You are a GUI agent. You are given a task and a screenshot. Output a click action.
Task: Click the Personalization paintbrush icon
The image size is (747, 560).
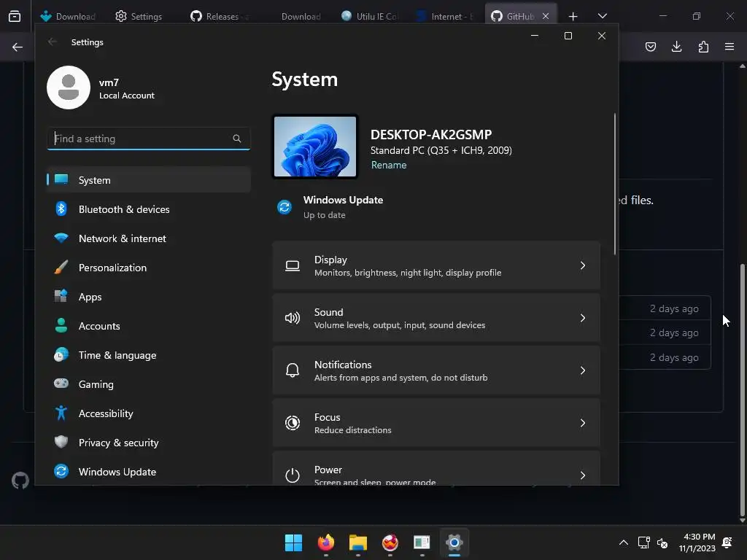61,267
